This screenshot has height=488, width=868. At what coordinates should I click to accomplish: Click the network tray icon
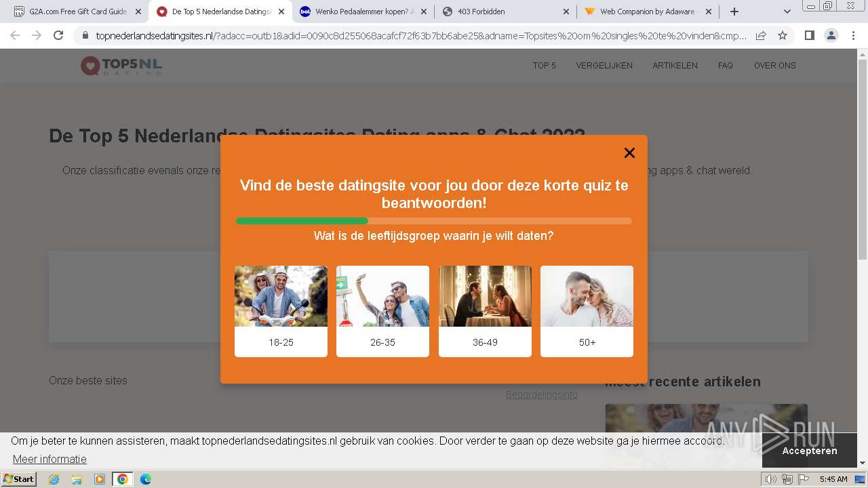tap(787, 479)
